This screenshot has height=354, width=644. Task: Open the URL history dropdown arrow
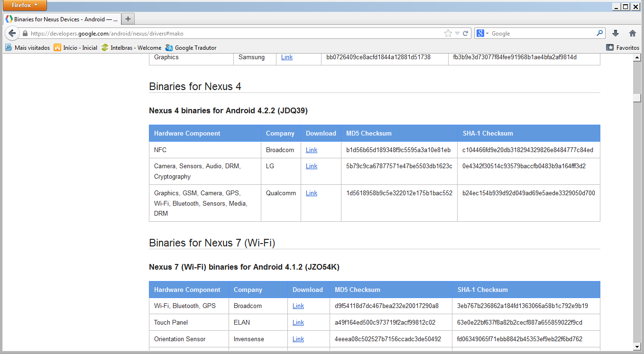click(x=457, y=34)
